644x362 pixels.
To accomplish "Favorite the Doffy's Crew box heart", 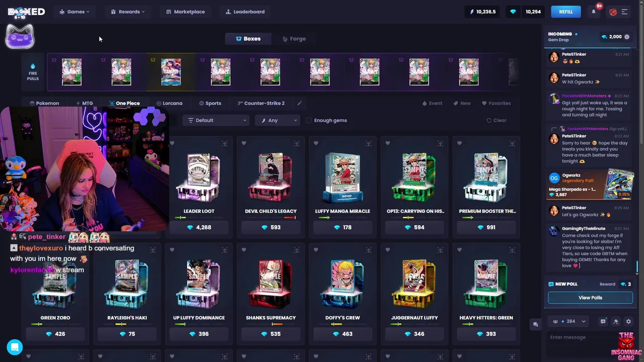I will 316,250.
